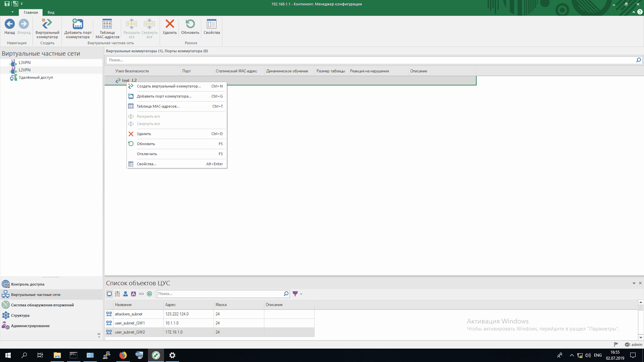Open the Контроль доступа section

click(28, 284)
